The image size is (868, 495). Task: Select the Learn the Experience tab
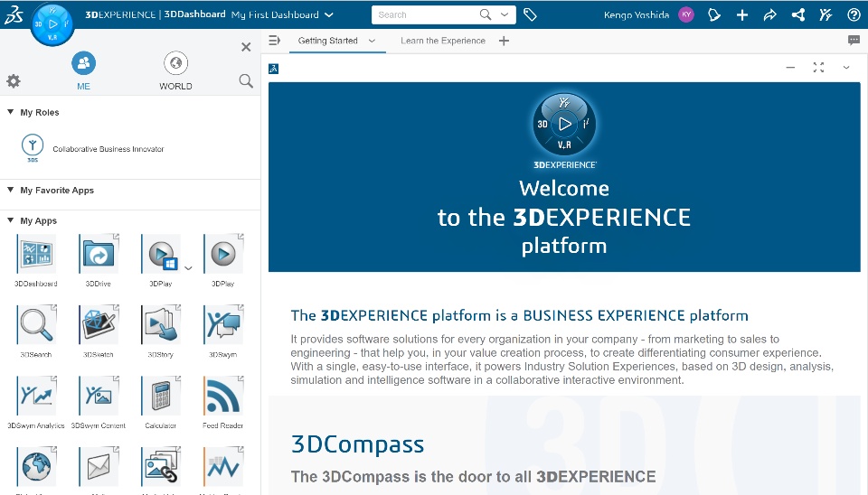pos(443,41)
